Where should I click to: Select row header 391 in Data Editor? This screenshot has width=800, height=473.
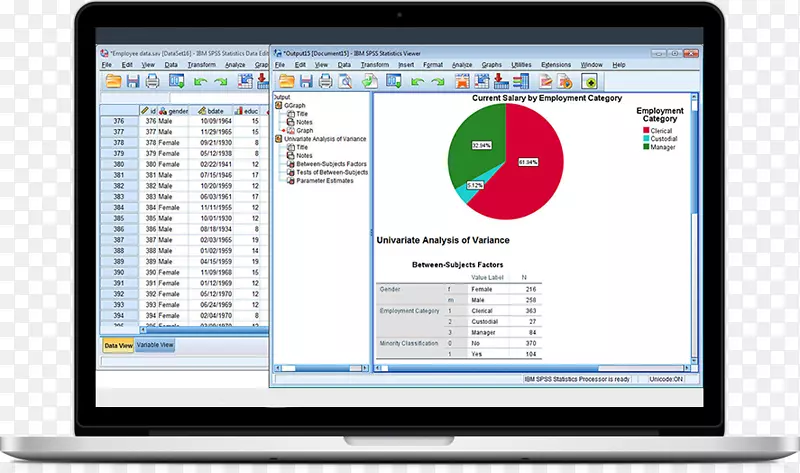119,283
